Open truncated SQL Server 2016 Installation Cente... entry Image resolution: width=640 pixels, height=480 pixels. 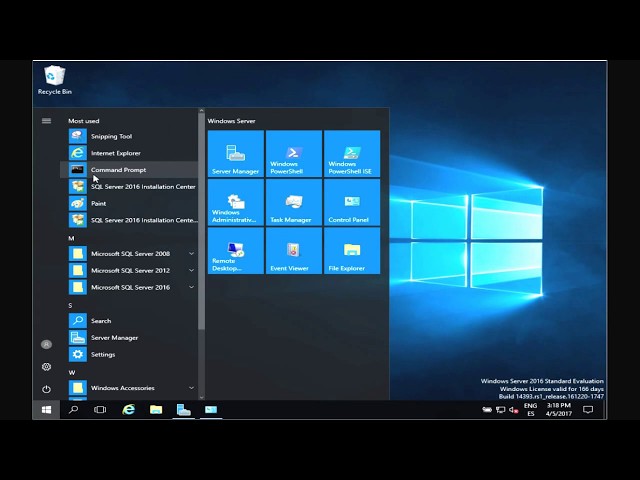click(x=129, y=220)
